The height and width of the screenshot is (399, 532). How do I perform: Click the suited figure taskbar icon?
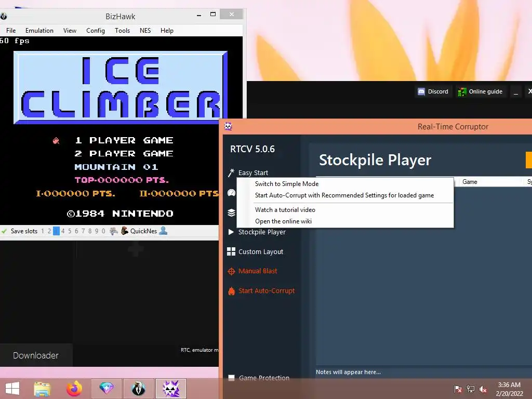click(138, 389)
